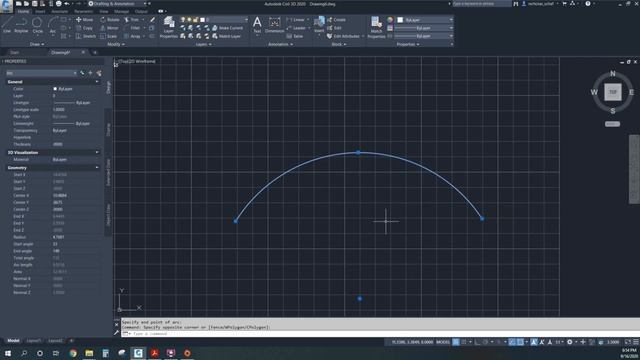
Task: Toggle grid display in status bar
Action: click(456, 342)
